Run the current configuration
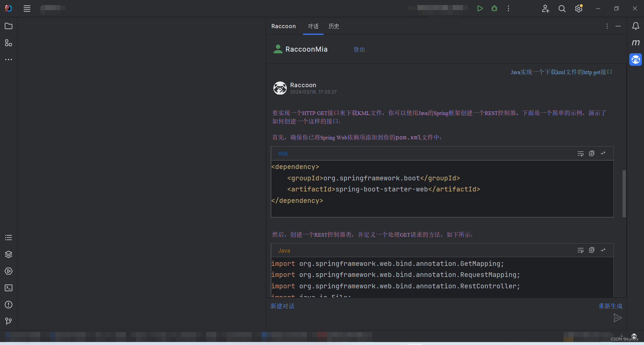The height and width of the screenshot is (345, 644). click(480, 9)
